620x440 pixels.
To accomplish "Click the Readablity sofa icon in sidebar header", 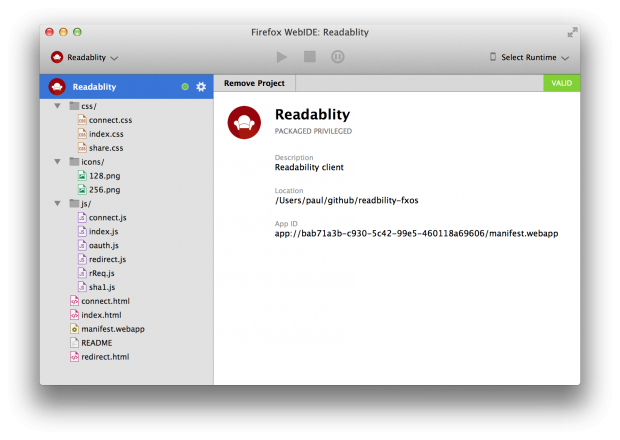I will (57, 87).
